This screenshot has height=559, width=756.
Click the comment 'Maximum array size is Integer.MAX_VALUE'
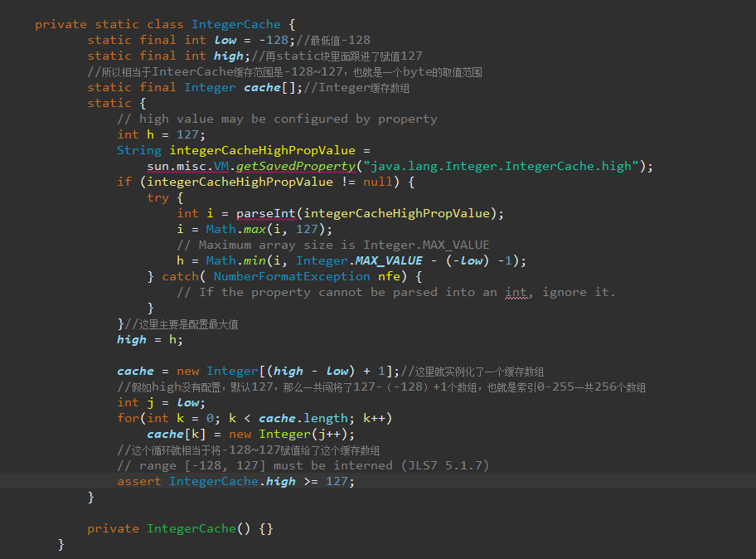coord(333,245)
